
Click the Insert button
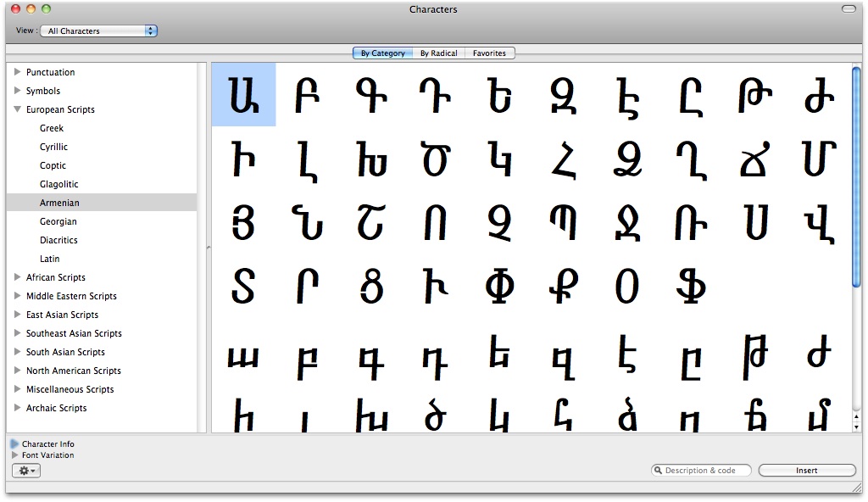(x=806, y=471)
